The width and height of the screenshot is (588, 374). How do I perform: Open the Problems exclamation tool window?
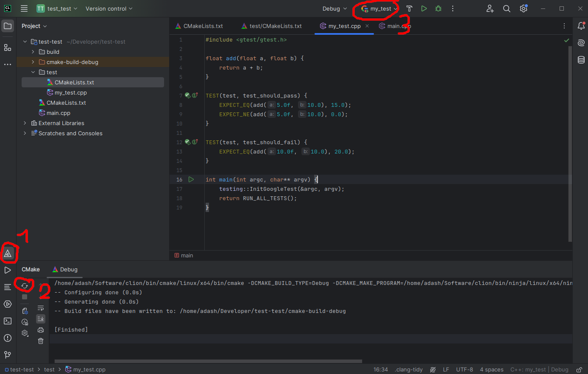point(8,338)
